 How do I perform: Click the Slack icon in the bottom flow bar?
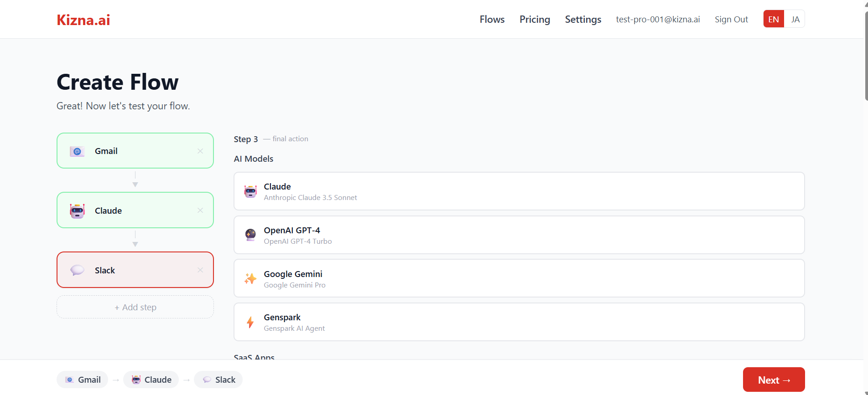click(x=207, y=380)
